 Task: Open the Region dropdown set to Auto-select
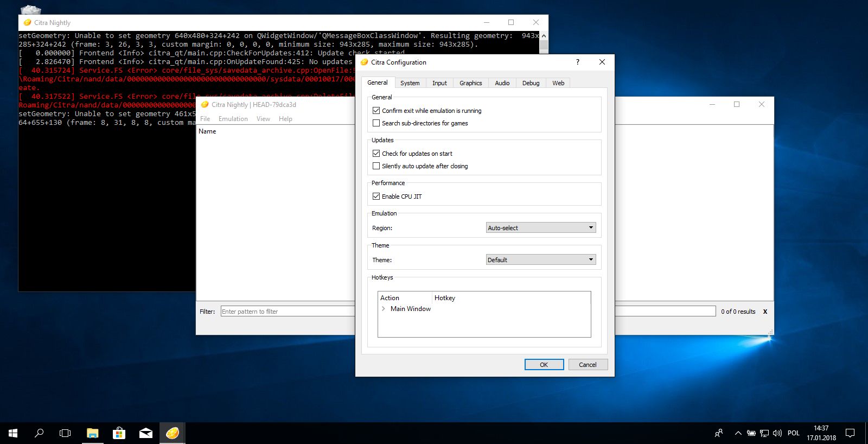541,228
